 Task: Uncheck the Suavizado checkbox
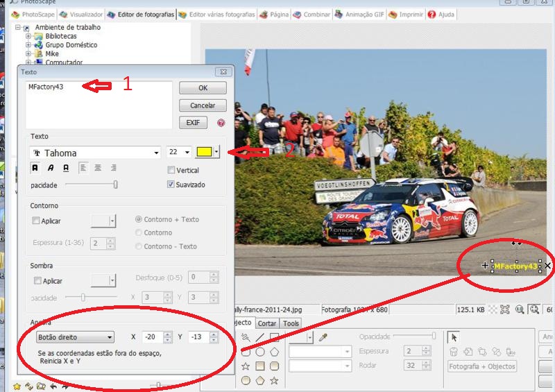pyautogui.click(x=171, y=185)
